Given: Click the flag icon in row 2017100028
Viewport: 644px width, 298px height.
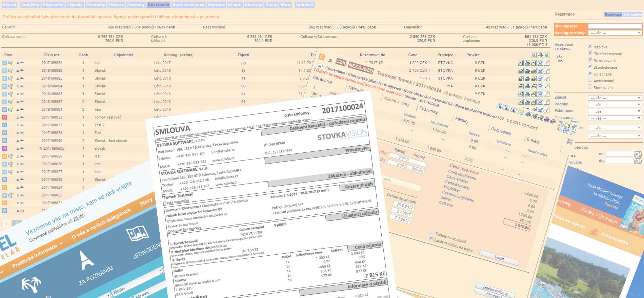Looking at the screenshot, I should [10, 164].
